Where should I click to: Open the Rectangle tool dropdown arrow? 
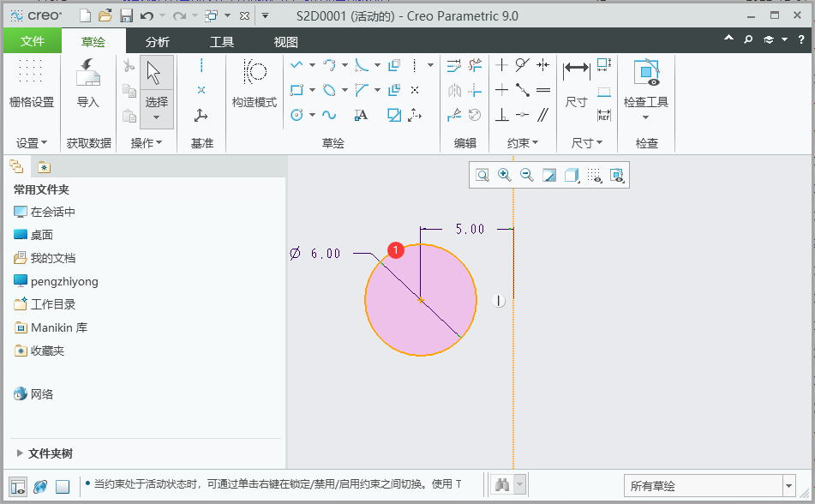pos(313,90)
